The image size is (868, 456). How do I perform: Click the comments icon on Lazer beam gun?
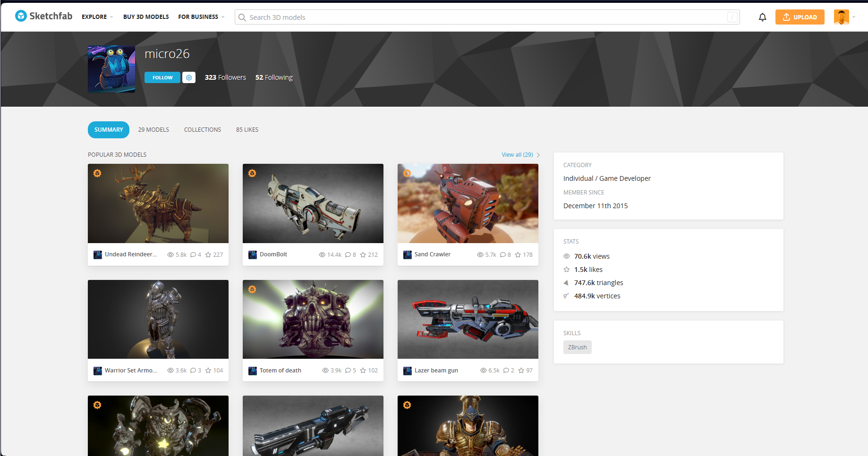click(x=506, y=371)
